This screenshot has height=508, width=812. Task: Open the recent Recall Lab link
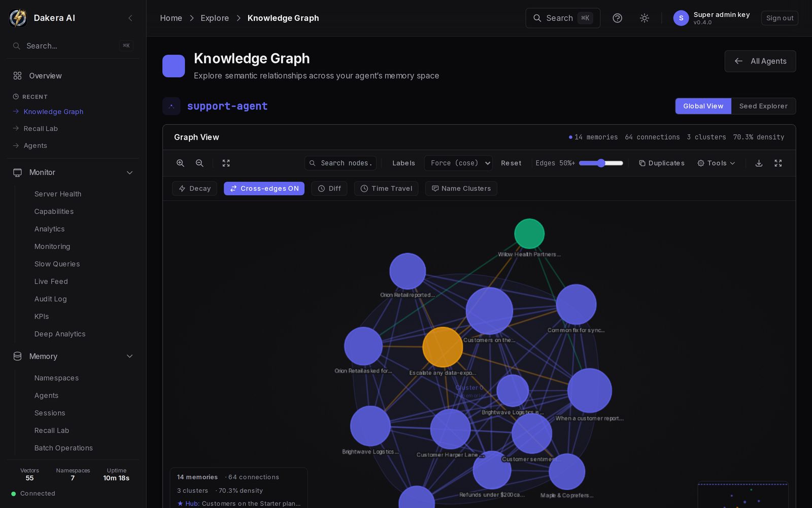tap(41, 129)
